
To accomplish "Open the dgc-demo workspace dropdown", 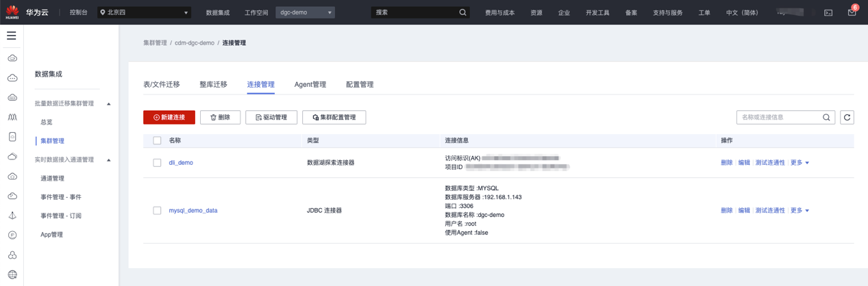I will click(x=305, y=12).
